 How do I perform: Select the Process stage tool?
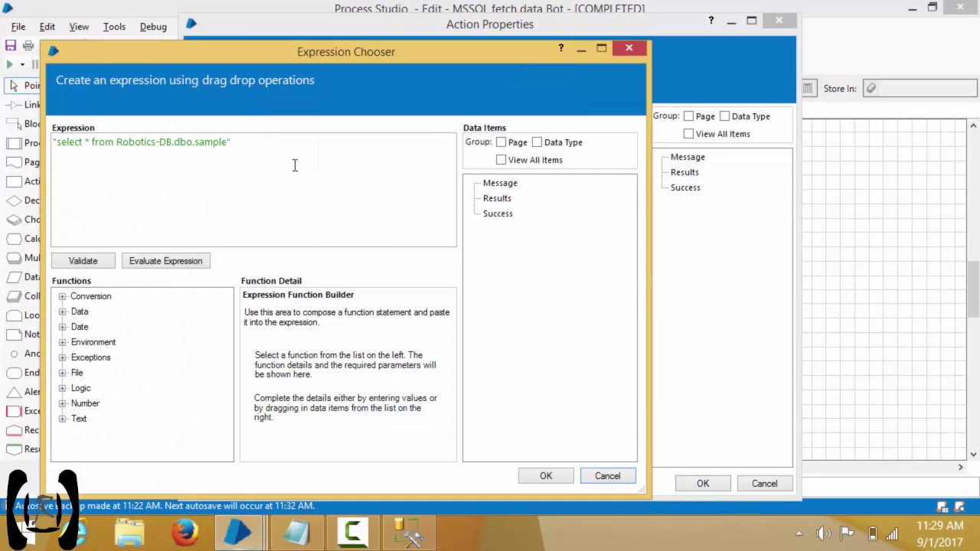21,143
